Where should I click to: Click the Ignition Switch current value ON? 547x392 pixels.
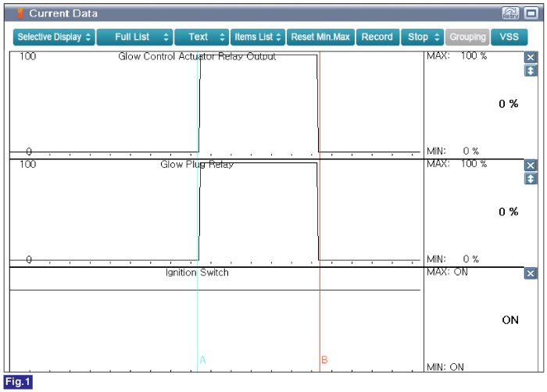[x=510, y=320]
